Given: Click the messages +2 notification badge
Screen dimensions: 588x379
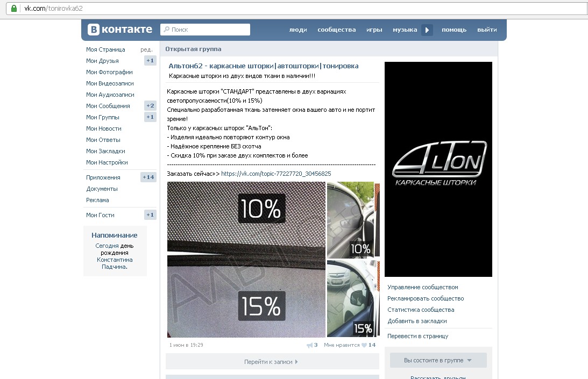Looking at the screenshot, I should tap(150, 106).
